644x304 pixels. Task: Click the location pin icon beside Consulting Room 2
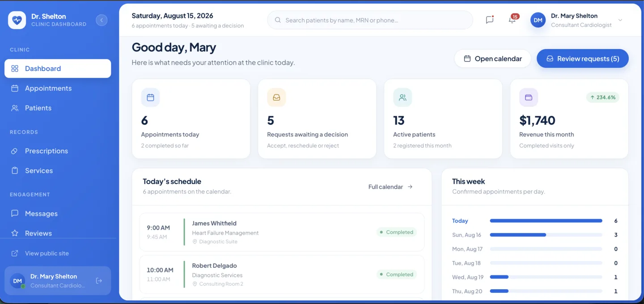tap(195, 284)
